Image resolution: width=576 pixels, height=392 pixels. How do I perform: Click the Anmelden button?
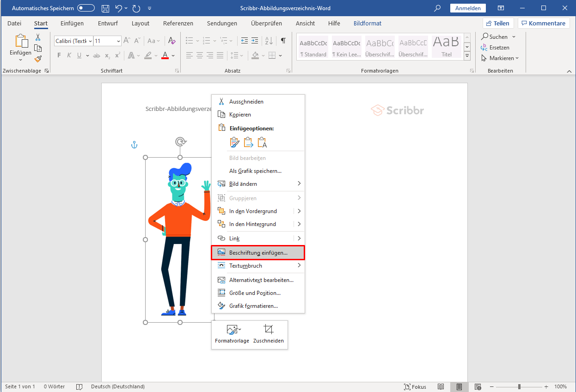click(x=467, y=8)
